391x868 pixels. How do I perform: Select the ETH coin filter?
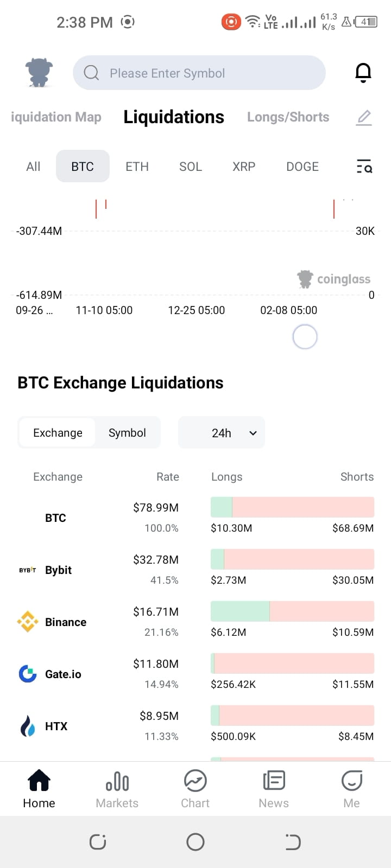pyautogui.click(x=137, y=167)
